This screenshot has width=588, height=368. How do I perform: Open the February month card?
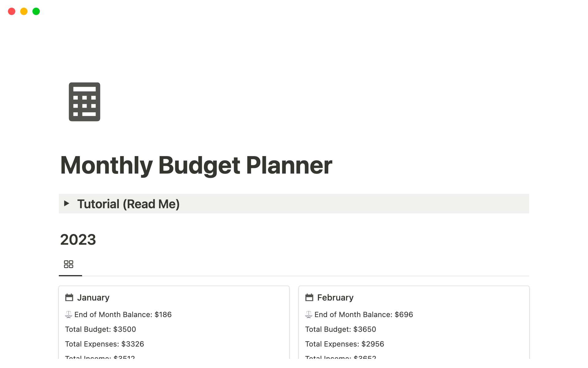click(x=335, y=297)
